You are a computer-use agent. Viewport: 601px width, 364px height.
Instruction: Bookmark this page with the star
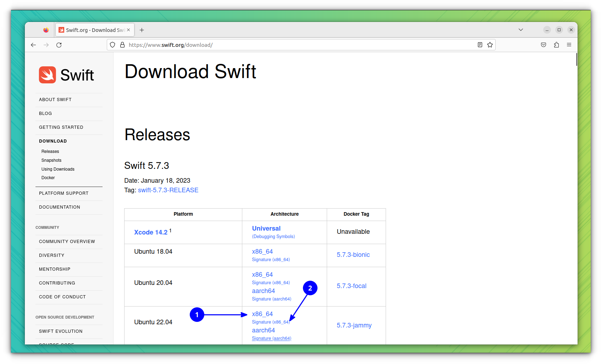point(490,45)
